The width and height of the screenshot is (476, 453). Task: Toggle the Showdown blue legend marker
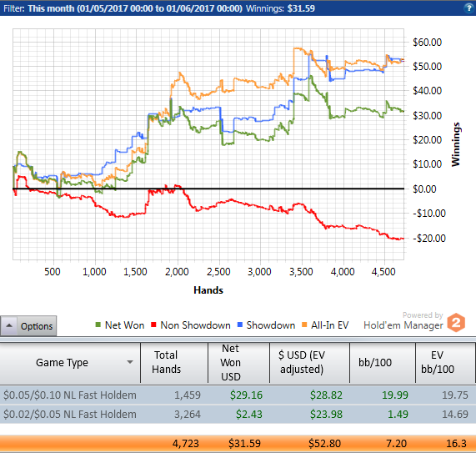click(240, 325)
